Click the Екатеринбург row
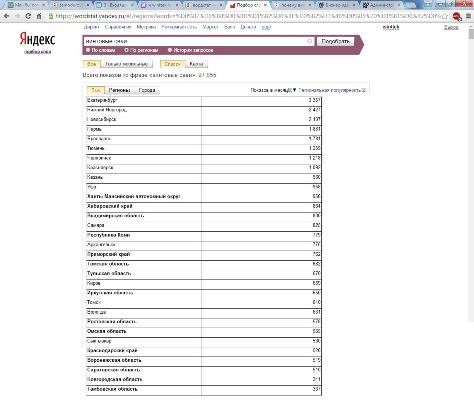This screenshot has width=474, height=400. [x=204, y=100]
